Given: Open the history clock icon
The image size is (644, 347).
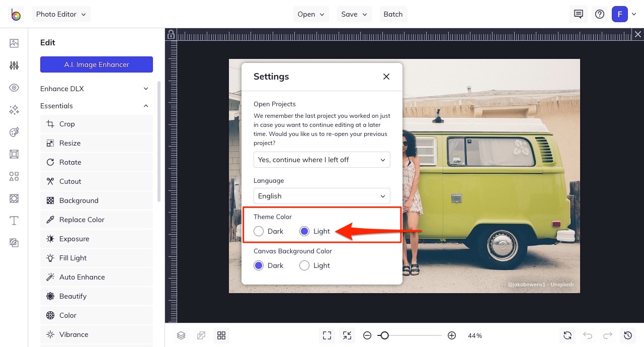Looking at the screenshot, I should pos(628,335).
